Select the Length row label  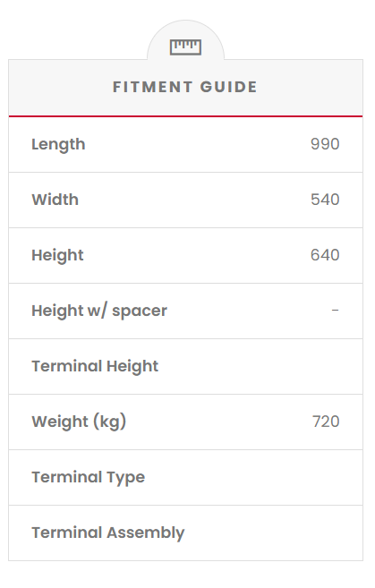click(x=58, y=145)
